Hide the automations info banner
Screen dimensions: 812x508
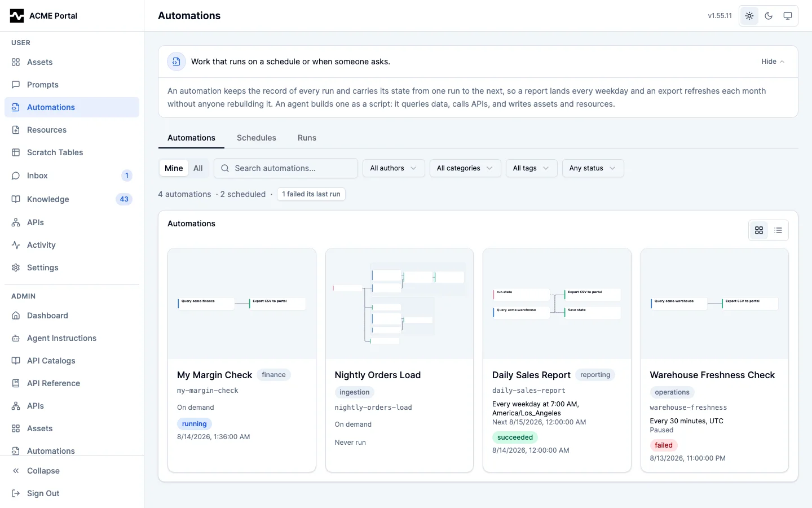pyautogui.click(x=773, y=62)
